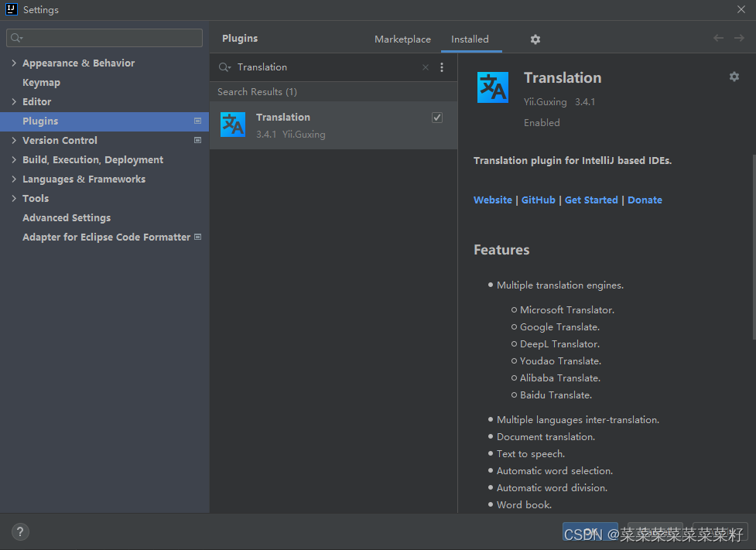Click the plugin description vertical scrollbar
756x550 pixels.
(754, 247)
